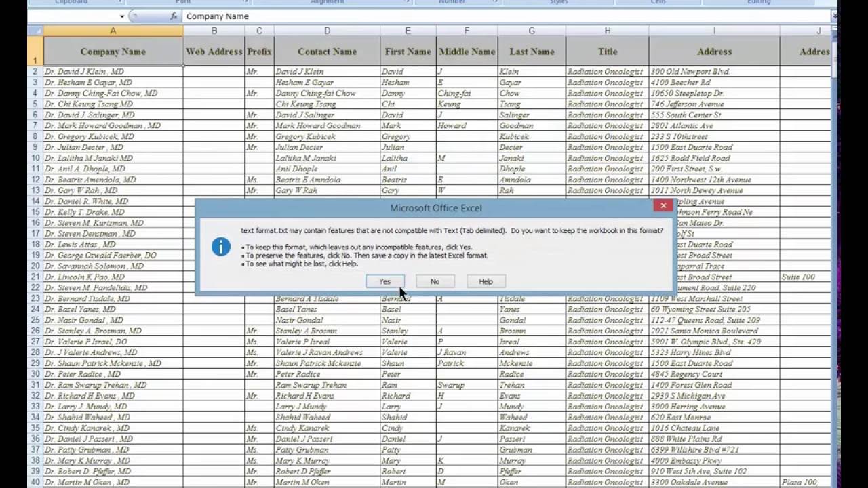868x488 pixels.
Task: Select column E header
Action: point(408,30)
